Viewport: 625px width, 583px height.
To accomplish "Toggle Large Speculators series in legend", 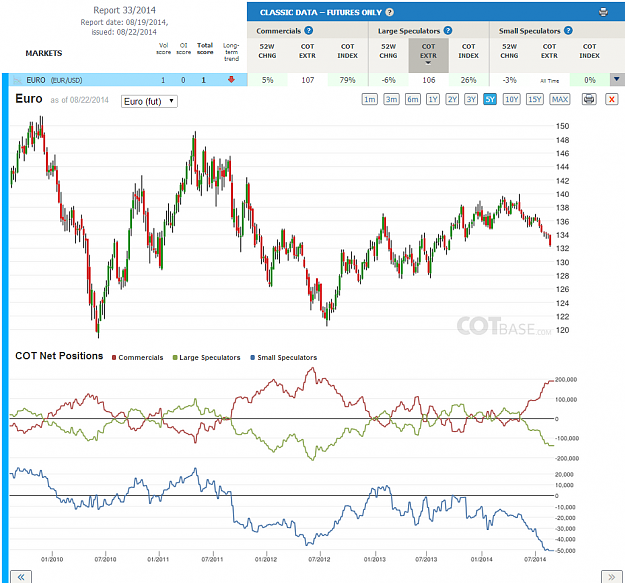I will (206, 357).
